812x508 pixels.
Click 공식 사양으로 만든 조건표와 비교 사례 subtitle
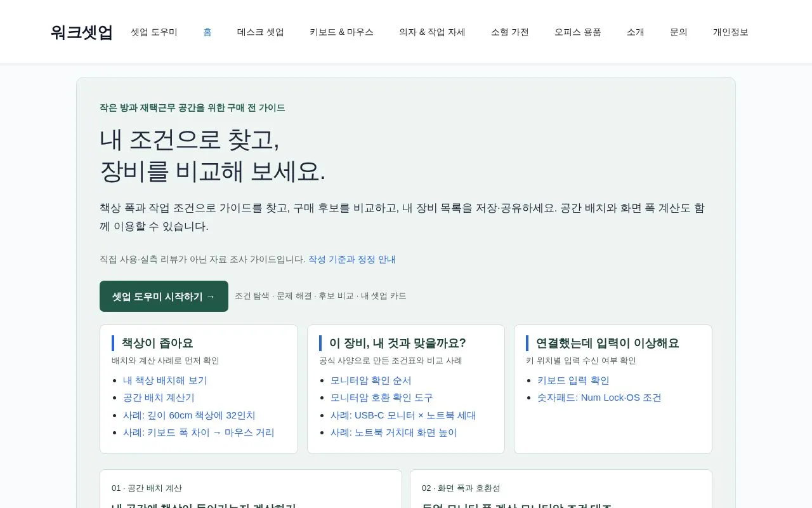(x=391, y=361)
